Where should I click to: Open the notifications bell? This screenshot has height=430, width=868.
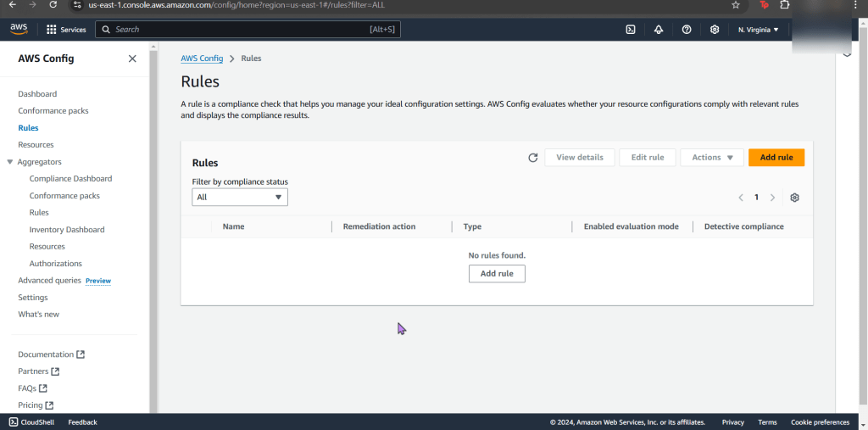(x=659, y=30)
